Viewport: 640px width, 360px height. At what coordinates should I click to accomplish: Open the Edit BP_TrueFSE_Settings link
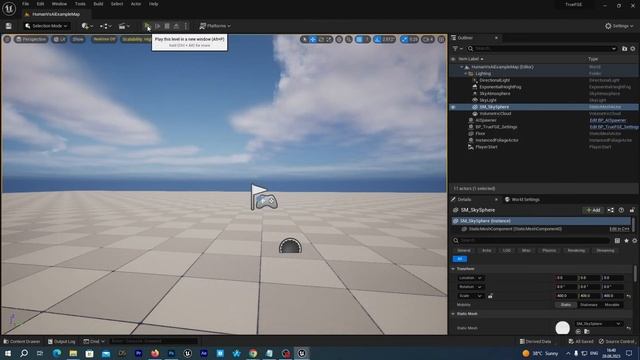[614, 127]
